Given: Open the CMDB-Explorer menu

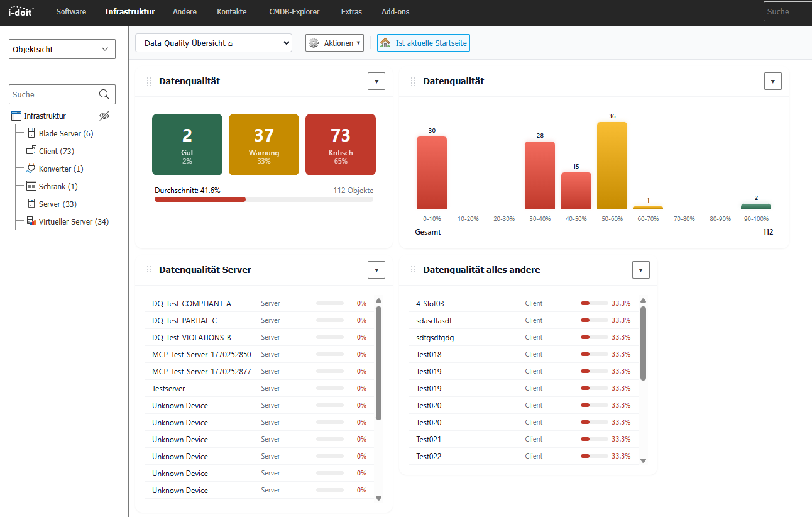Looking at the screenshot, I should (294, 11).
